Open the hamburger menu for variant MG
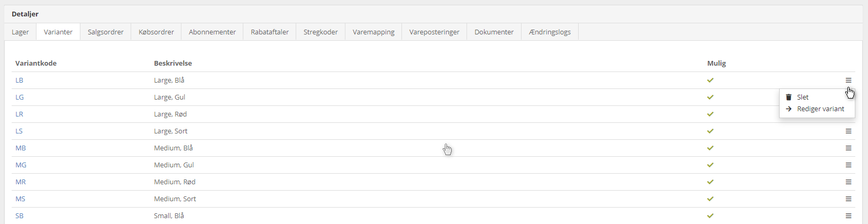 pyautogui.click(x=848, y=165)
